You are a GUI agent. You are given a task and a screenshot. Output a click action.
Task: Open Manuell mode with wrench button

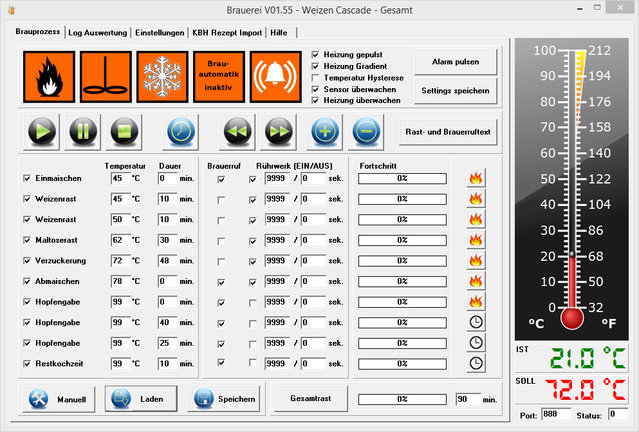click(59, 399)
